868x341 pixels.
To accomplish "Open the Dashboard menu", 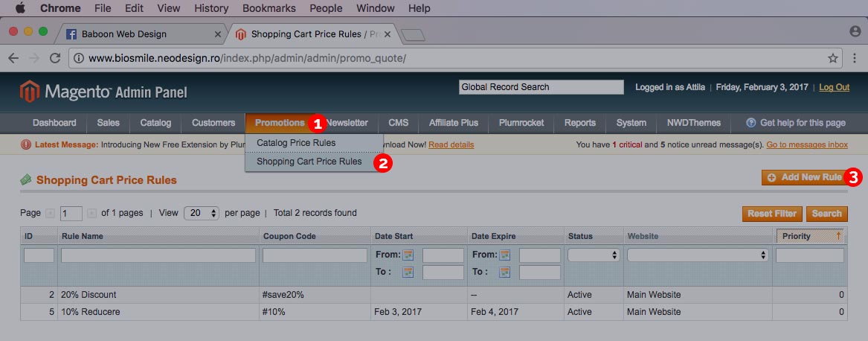I will coord(54,123).
